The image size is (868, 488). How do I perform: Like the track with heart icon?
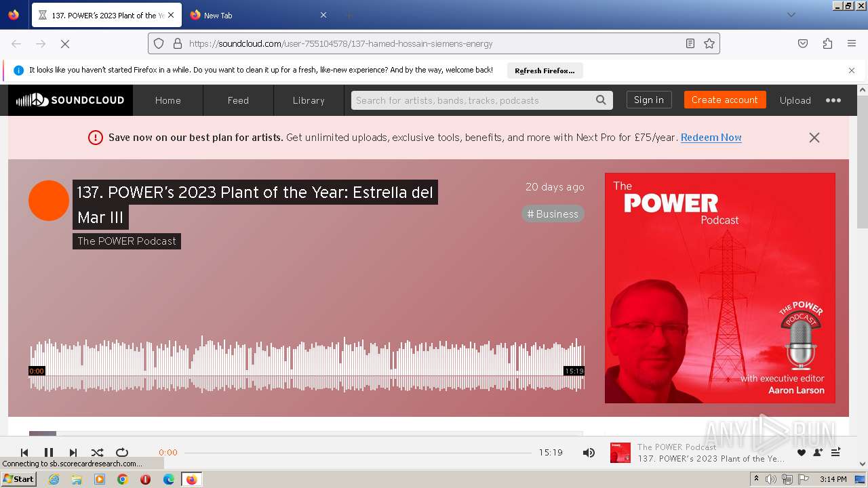point(802,453)
